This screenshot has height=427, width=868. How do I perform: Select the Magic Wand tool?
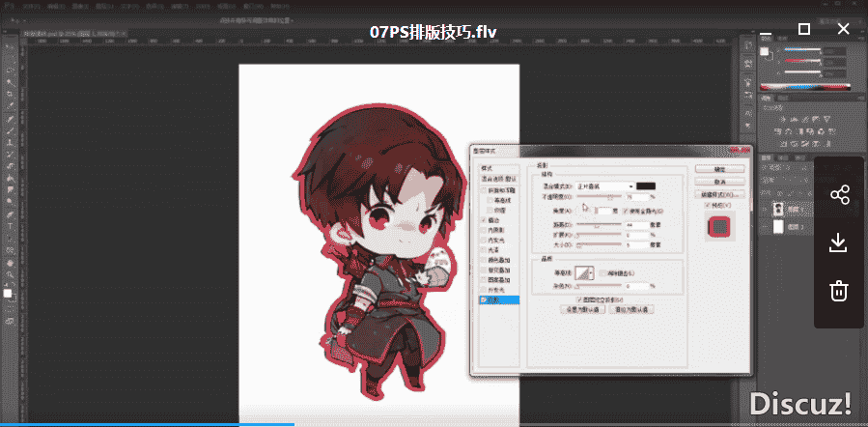tap(10, 82)
